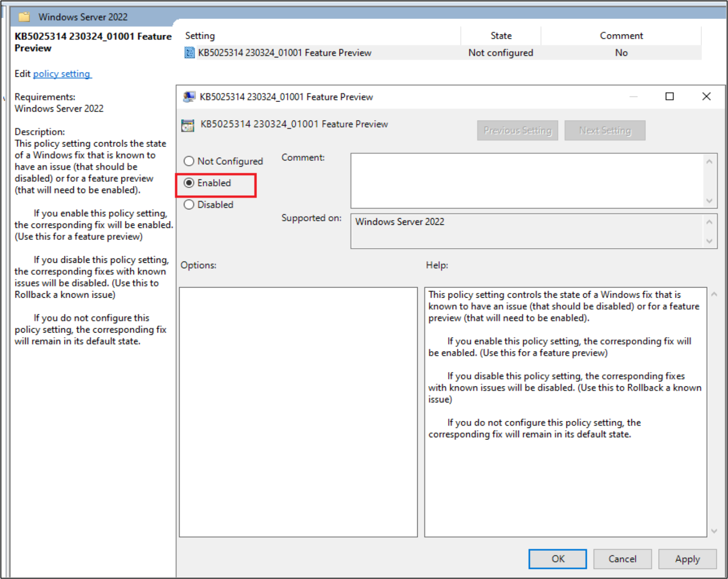The image size is (728, 579).
Task: Click the policy setting icon beside dialog heading
Action: point(188,125)
